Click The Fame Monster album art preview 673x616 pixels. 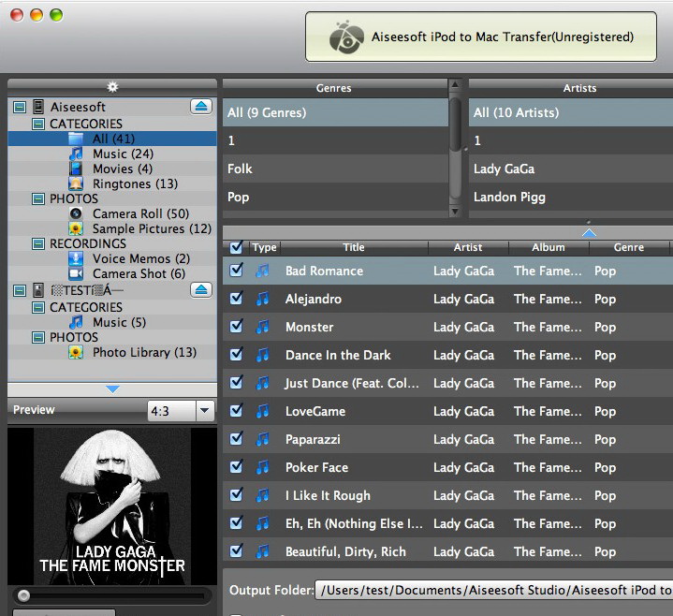tap(112, 506)
